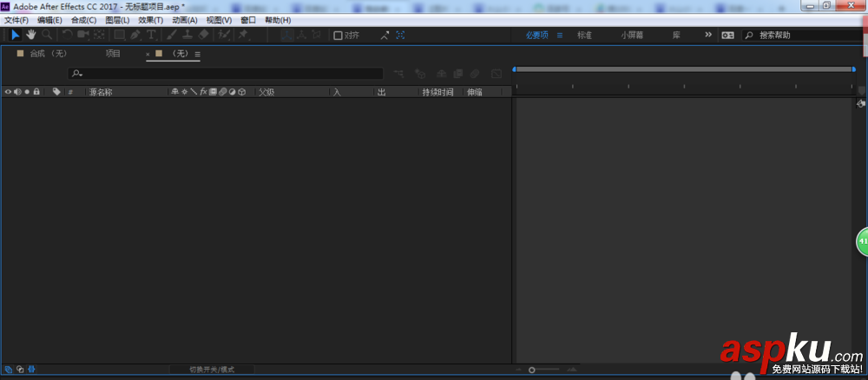Screen dimensions: 868x380
Task: Toggle the Draft 3D icon
Action: click(420, 73)
